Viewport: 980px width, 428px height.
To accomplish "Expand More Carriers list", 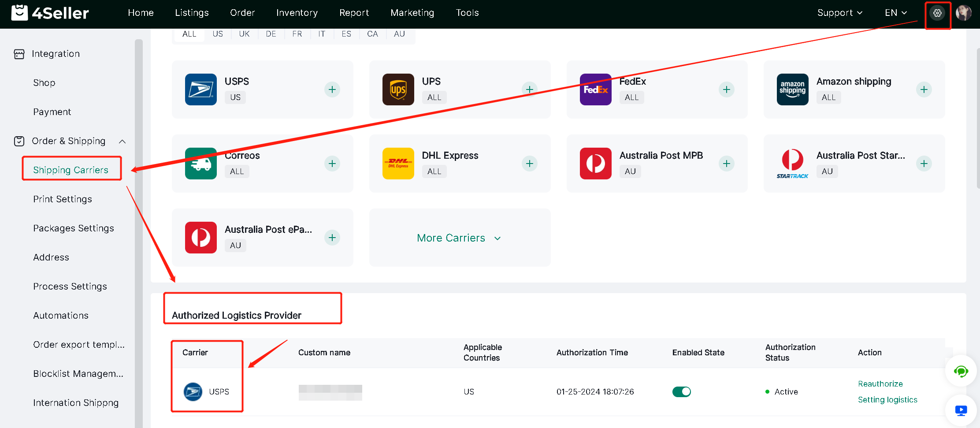I will tap(459, 238).
